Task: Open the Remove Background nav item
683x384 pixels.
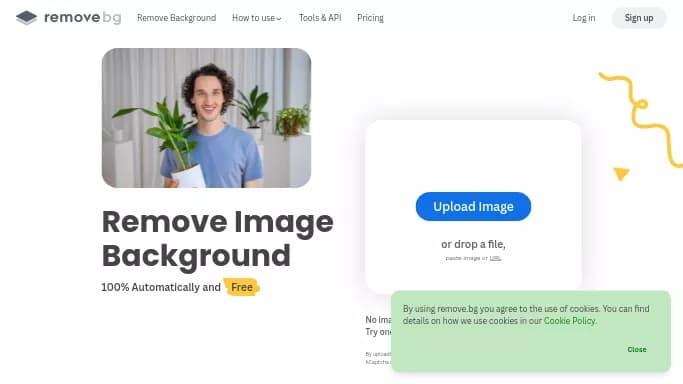Action: tap(176, 18)
